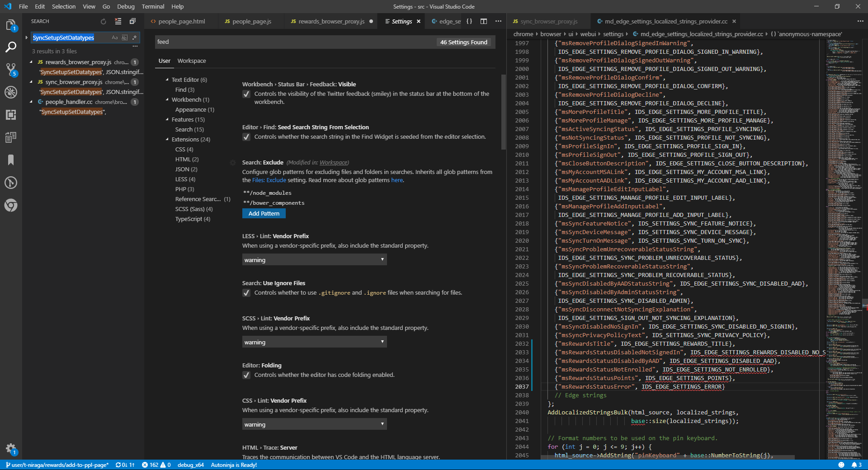Click the Add Pattern button
This screenshot has width=868, height=470.
[264, 213]
